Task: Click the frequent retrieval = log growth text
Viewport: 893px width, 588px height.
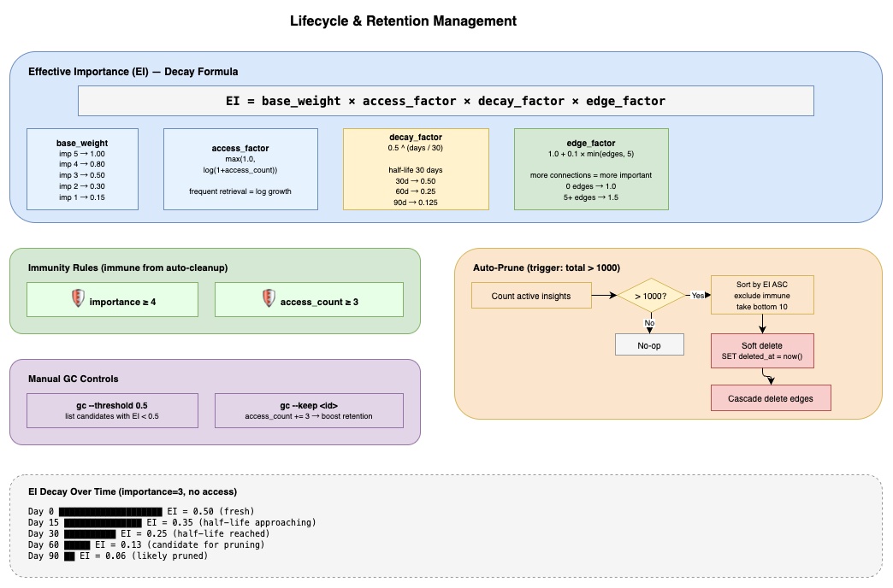Action: pos(240,191)
